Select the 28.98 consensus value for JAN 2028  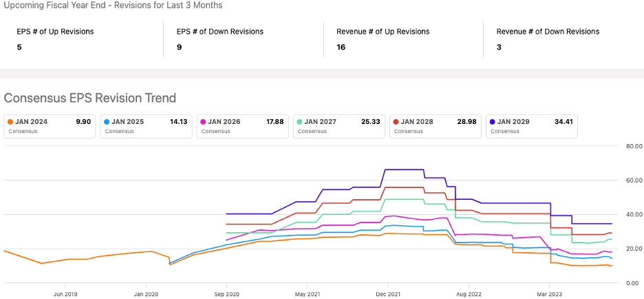point(467,122)
